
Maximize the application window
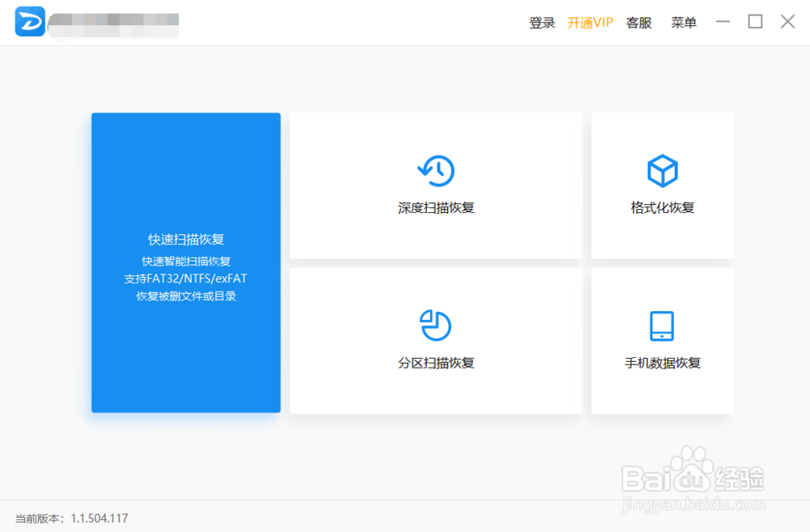point(755,22)
